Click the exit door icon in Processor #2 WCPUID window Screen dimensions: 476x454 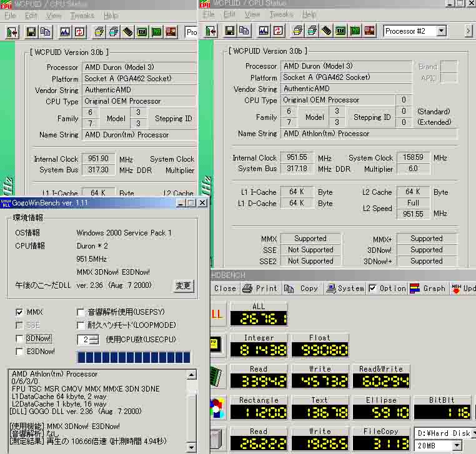coord(211,31)
